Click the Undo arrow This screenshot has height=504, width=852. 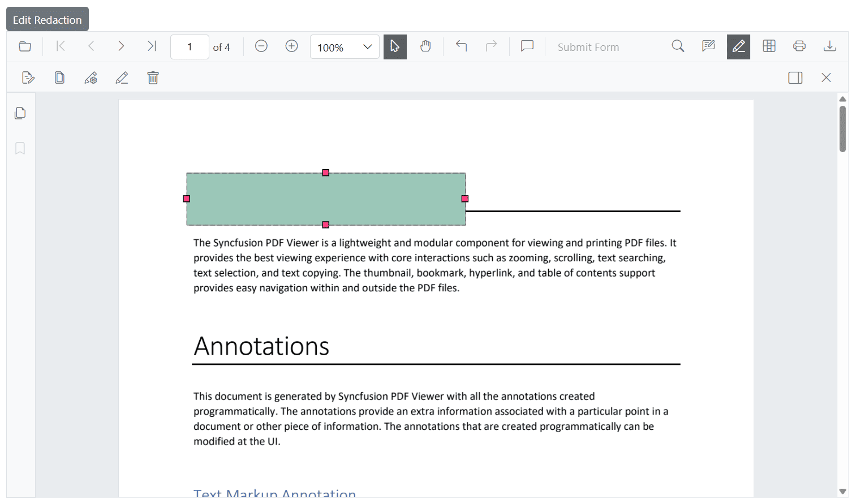click(x=461, y=46)
